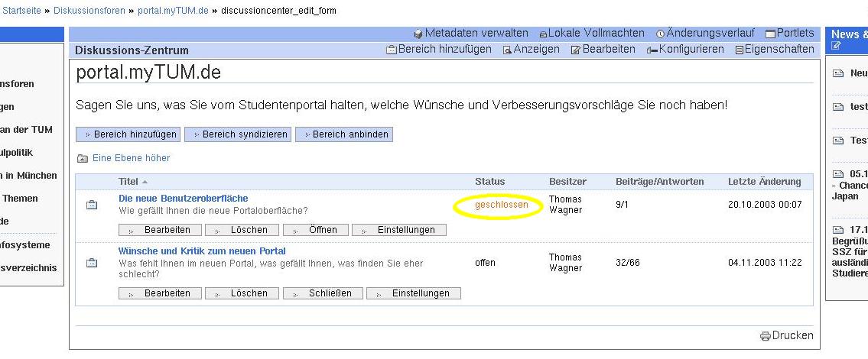Click the printer icon next to Drucken
The image size is (868, 359).
click(765, 336)
